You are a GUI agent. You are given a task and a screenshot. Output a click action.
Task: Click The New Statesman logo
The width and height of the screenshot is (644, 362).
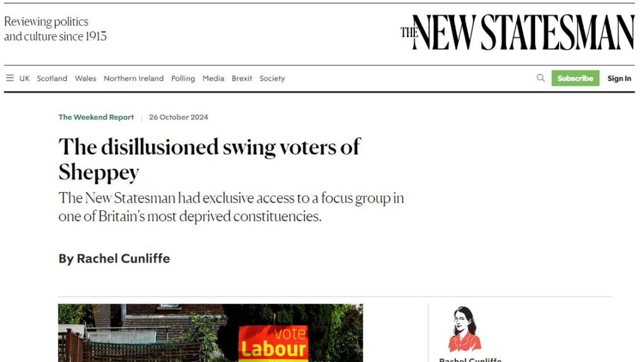coord(517,32)
